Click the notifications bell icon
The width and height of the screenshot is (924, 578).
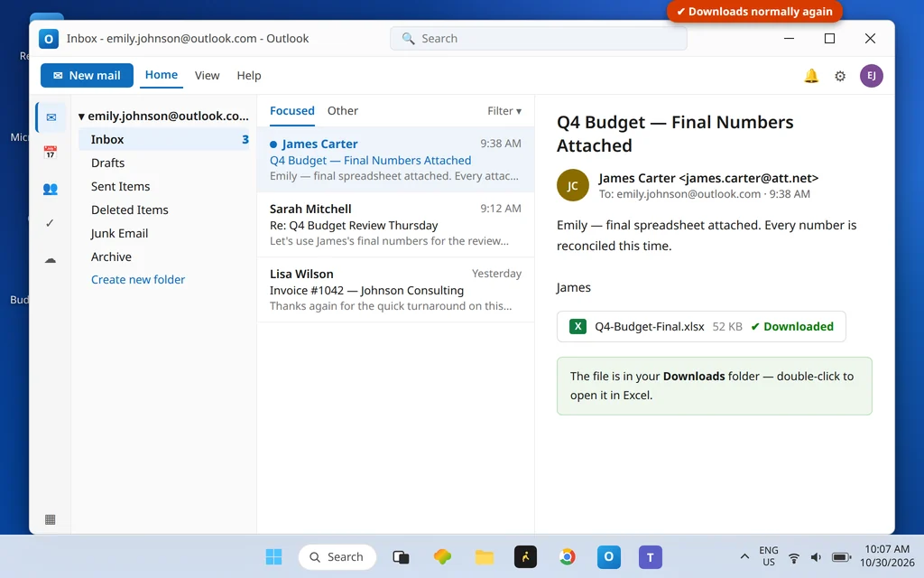pos(811,76)
